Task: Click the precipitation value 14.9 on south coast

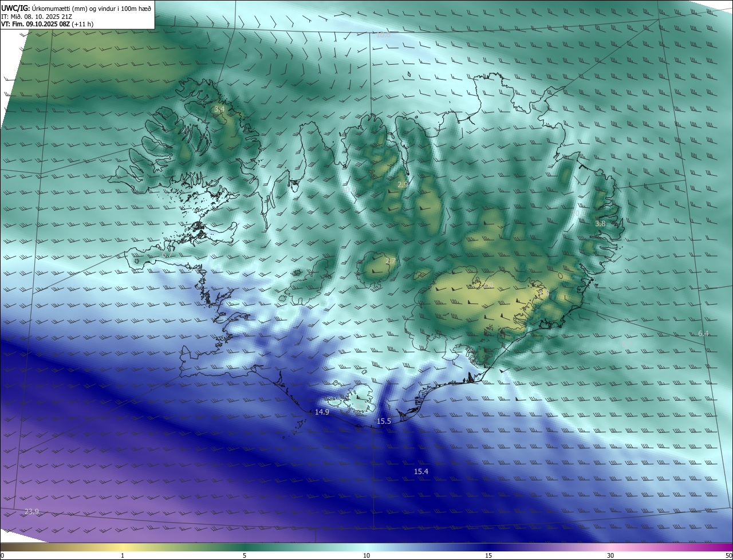Action: (x=322, y=412)
